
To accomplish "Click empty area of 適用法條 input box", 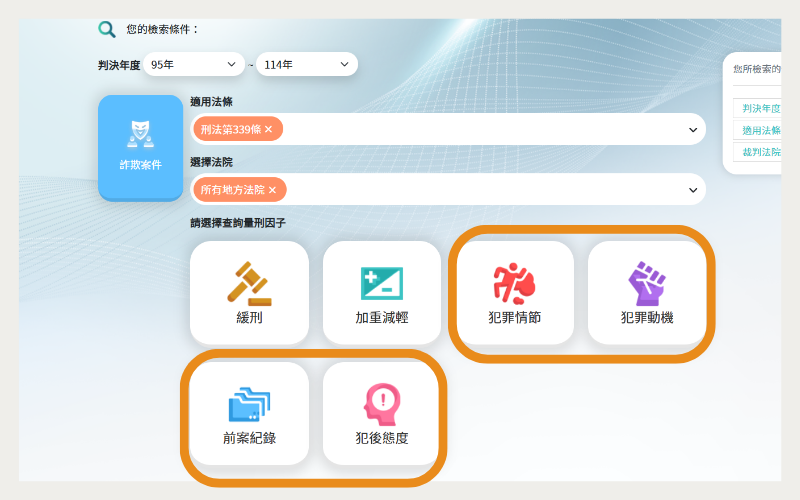I will pos(480,130).
